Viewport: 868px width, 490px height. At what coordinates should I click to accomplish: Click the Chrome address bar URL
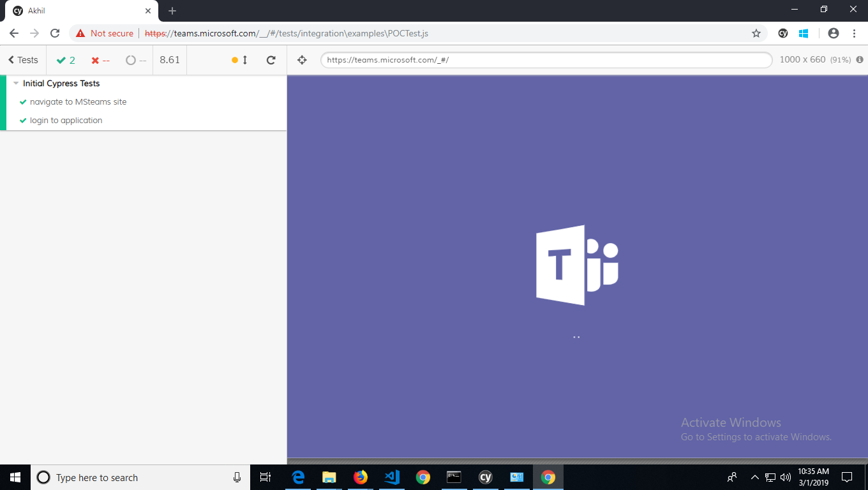287,33
